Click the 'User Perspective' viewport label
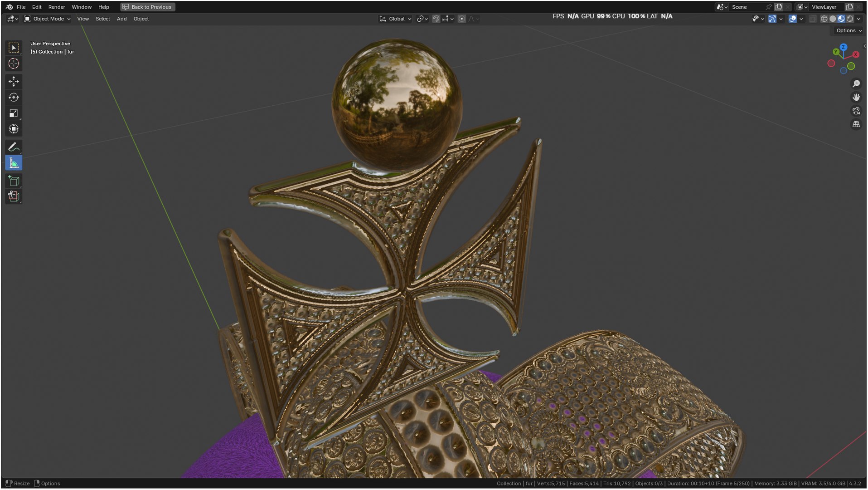Viewport: 868px width, 490px height. (50, 44)
